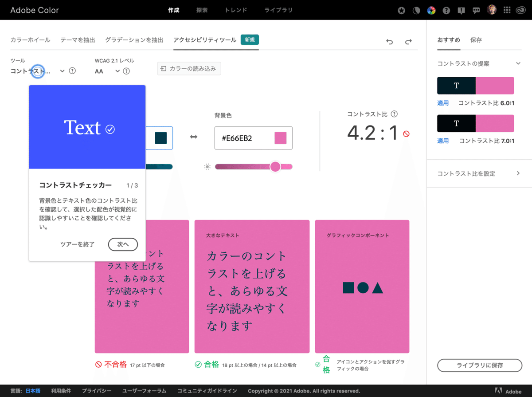The height and width of the screenshot is (397, 532).
Task: Collapse the コントラストの提案 section
Action: pos(518,63)
